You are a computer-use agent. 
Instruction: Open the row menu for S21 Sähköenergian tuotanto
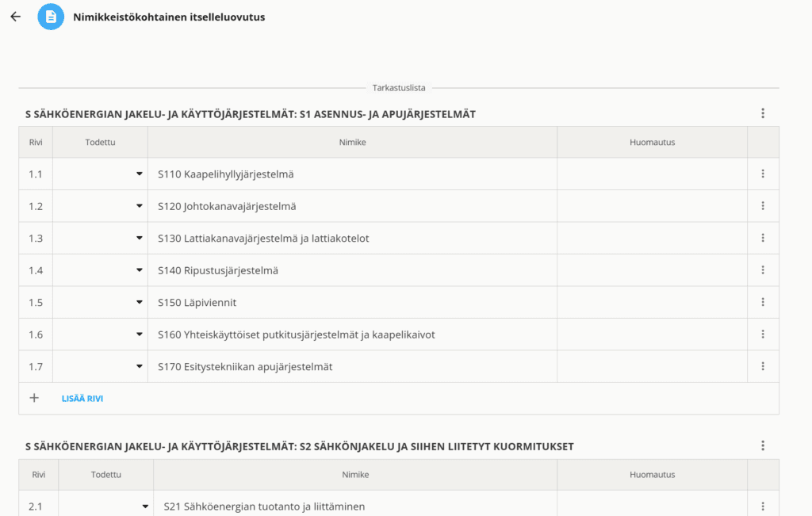click(x=763, y=506)
